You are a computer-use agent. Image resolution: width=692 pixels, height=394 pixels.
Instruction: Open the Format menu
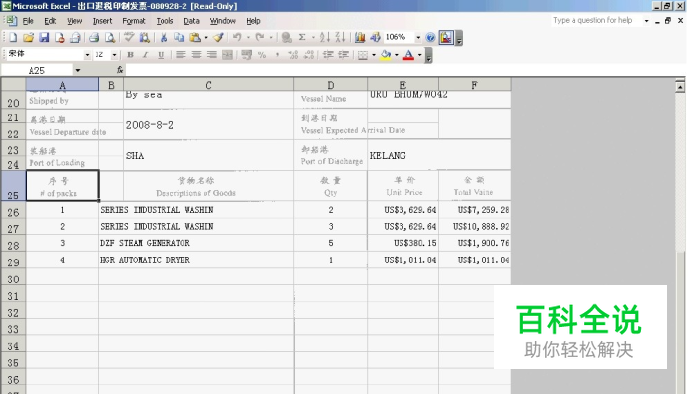coord(134,21)
